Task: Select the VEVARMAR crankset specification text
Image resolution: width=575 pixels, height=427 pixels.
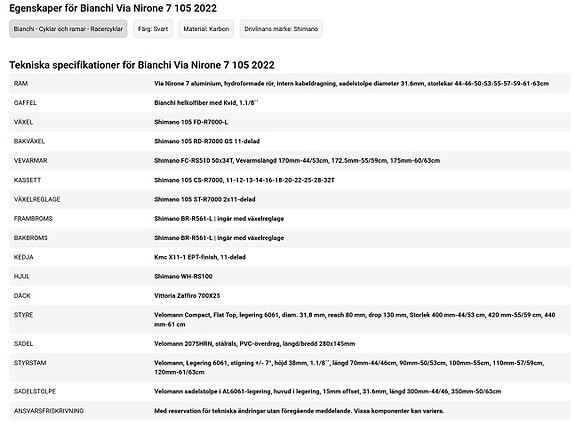Action: [297, 161]
